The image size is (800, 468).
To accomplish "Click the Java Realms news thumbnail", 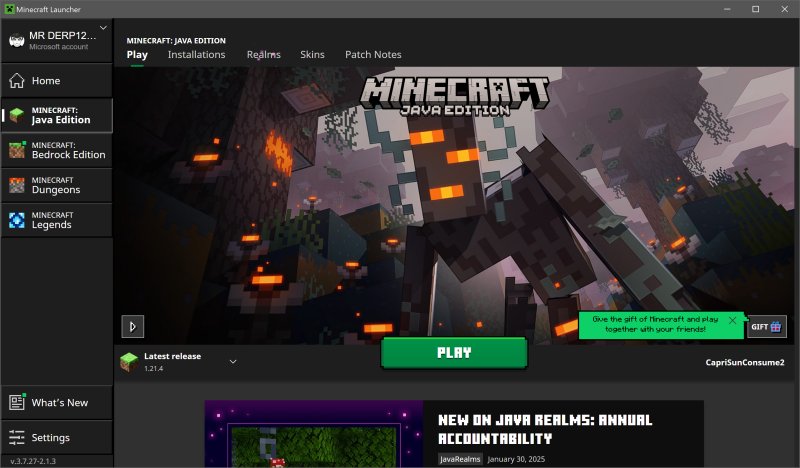I will 314,434.
